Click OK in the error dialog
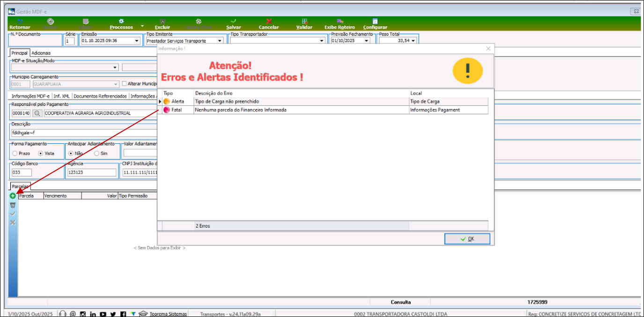Image resolution: width=644 pixels, height=317 pixels. coord(467,239)
